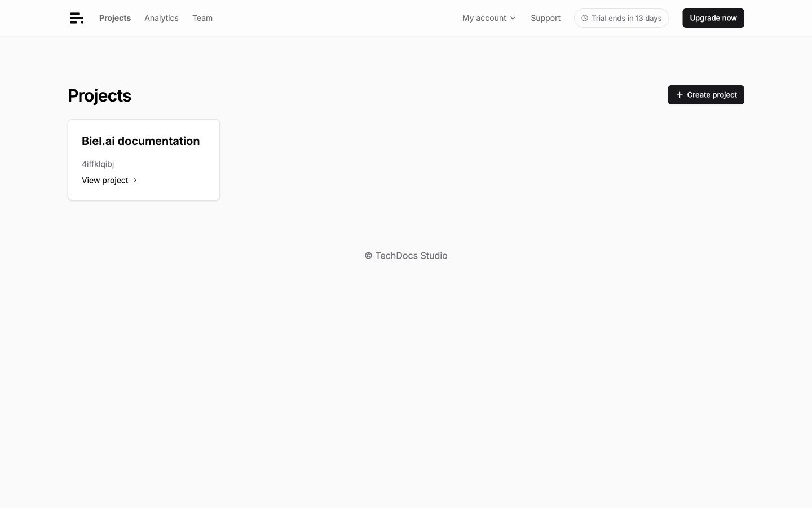Open the Biel.ai documentation project title
Screen dimensions: 812x508
[140, 141]
